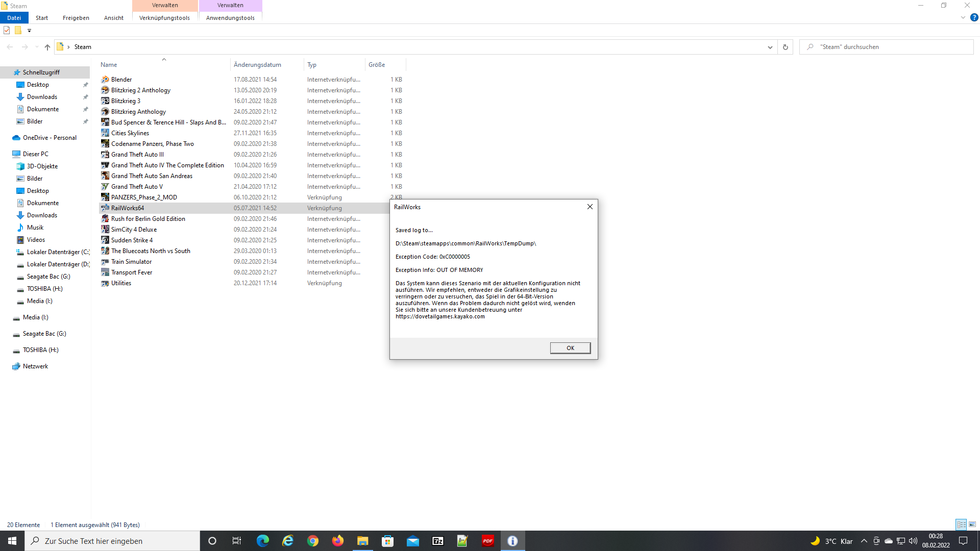
Task: Click the clock and date in system tray
Action: click(x=936, y=541)
